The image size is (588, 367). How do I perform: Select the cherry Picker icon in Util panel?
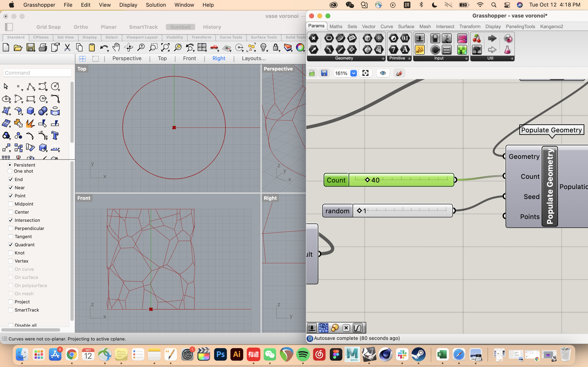coord(477,38)
